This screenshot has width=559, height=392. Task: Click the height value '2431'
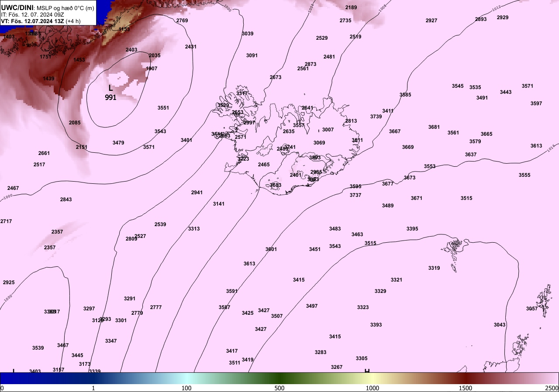pos(191,47)
